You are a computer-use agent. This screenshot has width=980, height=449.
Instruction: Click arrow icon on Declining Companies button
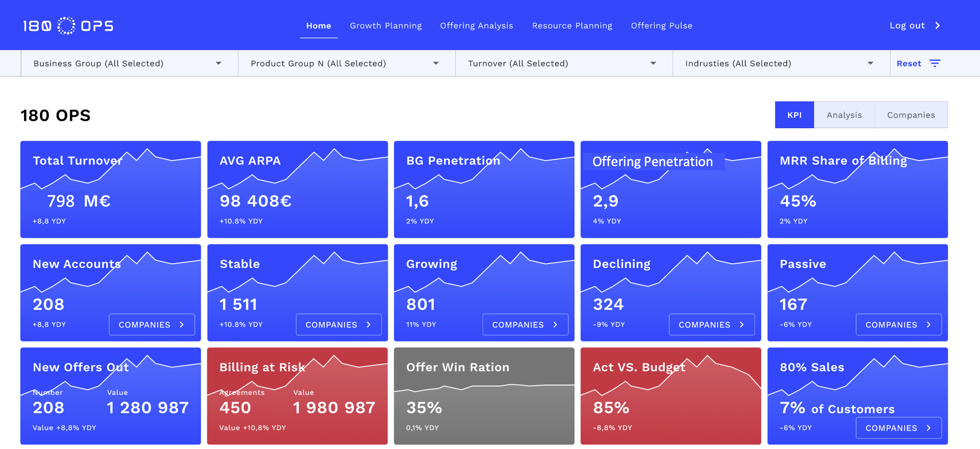point(742,325)
